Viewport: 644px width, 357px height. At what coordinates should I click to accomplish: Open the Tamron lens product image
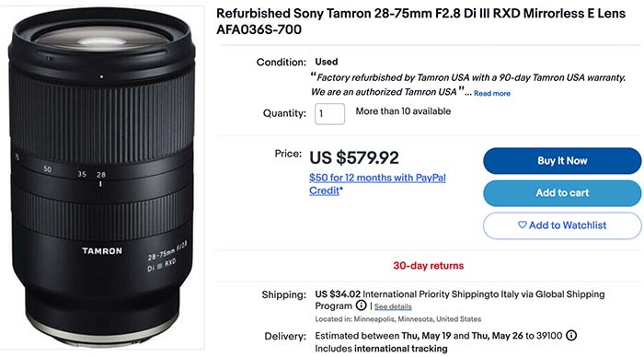pos(102,178)
